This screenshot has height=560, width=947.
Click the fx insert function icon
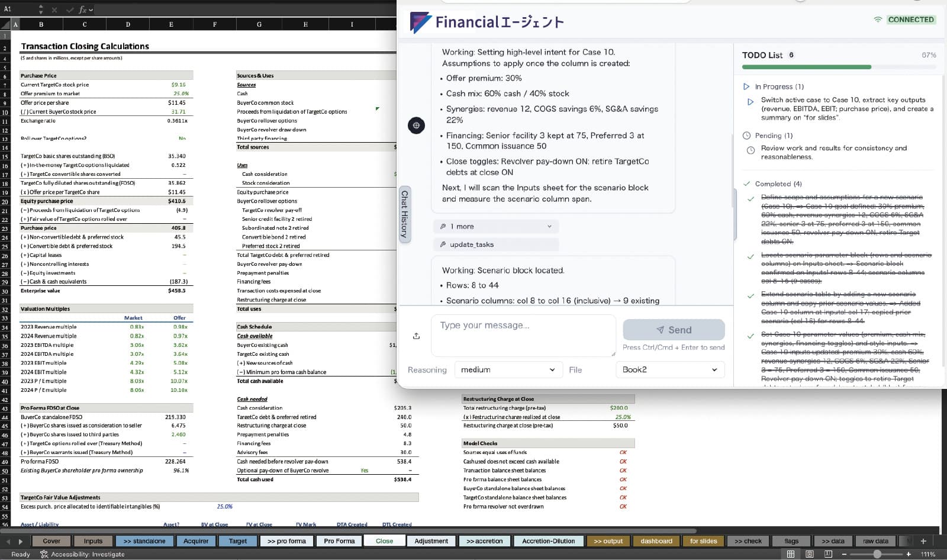click(82, 9)
